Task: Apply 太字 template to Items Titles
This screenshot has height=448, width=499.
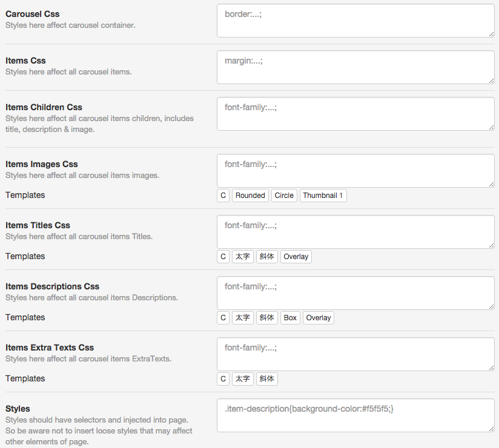Action: pos(242,257)
